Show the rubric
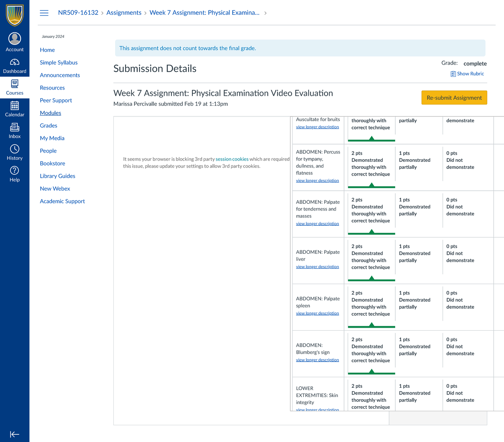Image resolution: width=504 pixels, height=442 pixels. pos(467,74)
